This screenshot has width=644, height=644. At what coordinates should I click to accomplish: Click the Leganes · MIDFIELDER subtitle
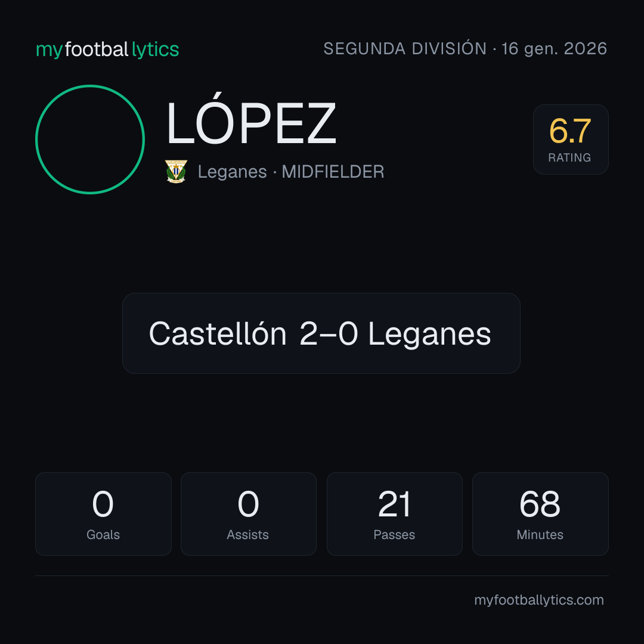pyautogui.click(x=291, y=172)
